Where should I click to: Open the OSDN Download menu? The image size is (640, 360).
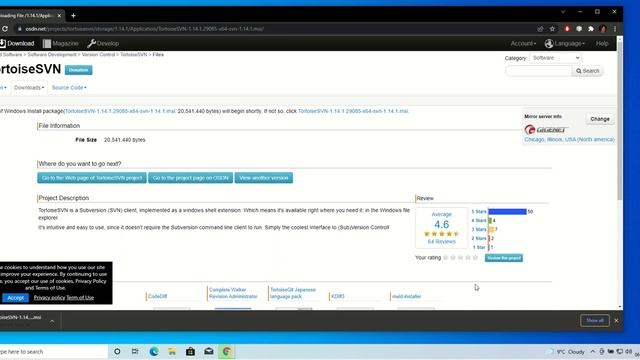17,43
